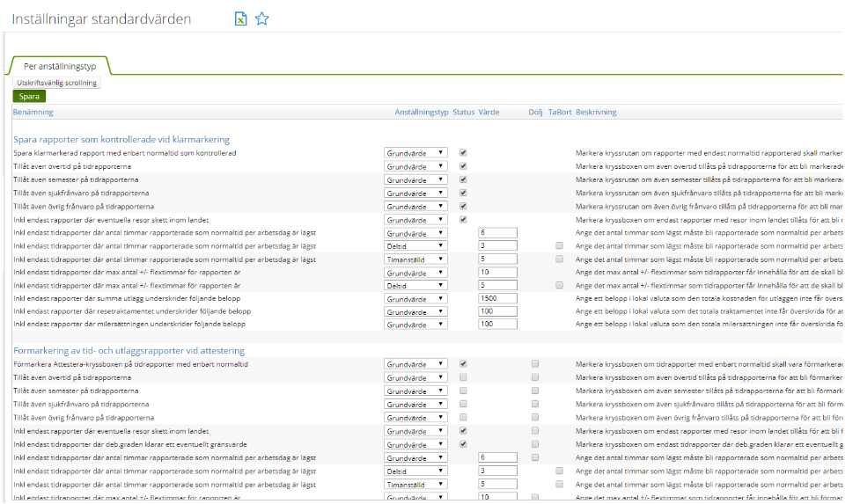Click the Benämning column header
Viewport: 860px width, 504px height.
click(33, 113)
